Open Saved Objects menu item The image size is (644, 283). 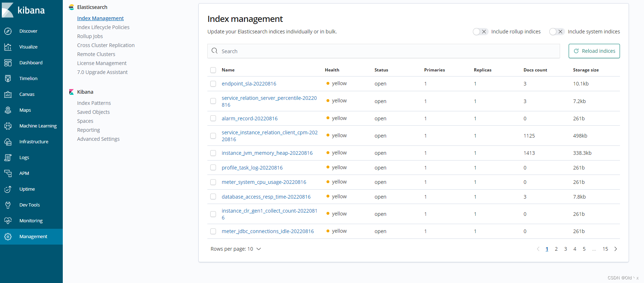coord(93,112)
